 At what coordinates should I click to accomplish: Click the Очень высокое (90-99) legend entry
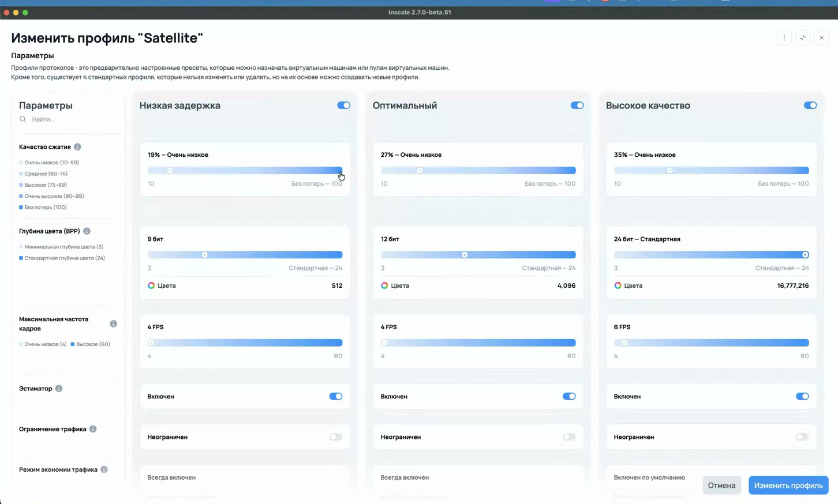[x=51, y=196]
